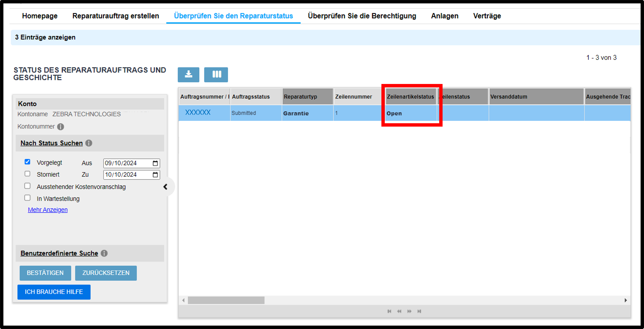
Task: Open the Verträge tab
Action: 487,16
